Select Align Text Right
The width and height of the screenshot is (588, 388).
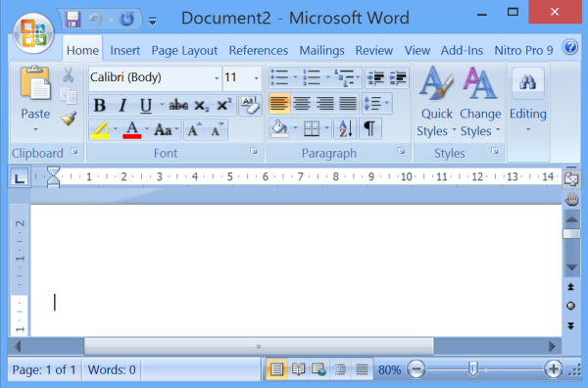click(x=324, y=103)
